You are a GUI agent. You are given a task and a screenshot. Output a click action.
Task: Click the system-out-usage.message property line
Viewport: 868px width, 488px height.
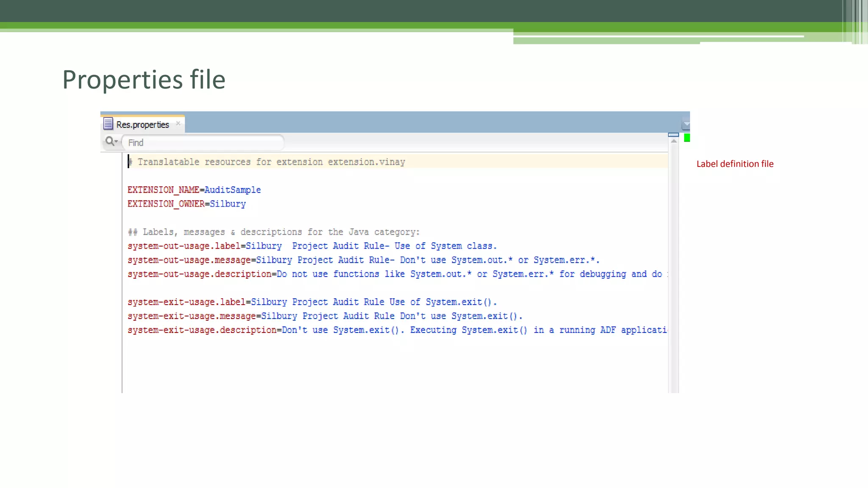[363, 260]
